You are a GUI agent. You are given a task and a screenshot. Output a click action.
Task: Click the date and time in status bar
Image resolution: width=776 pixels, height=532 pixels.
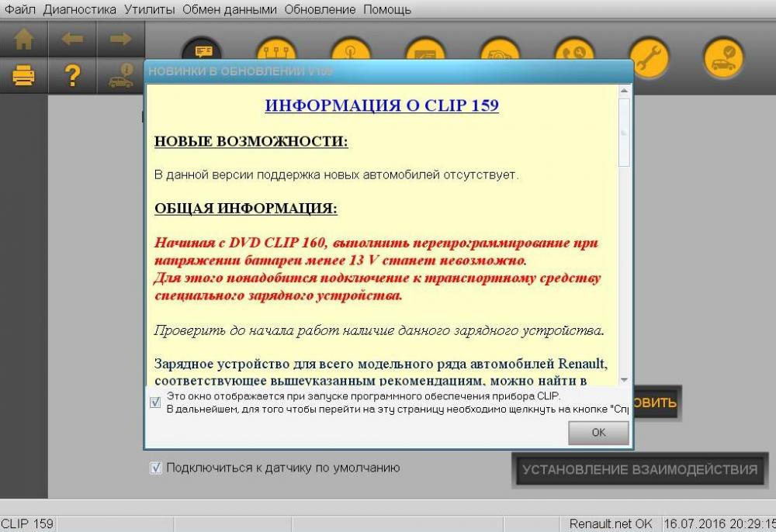[x=719, y=523]
